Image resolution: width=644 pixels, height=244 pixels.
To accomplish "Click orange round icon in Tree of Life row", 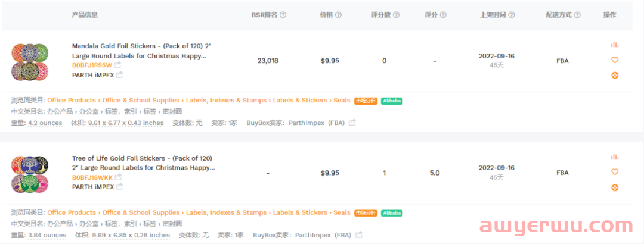I will (614, 187).
